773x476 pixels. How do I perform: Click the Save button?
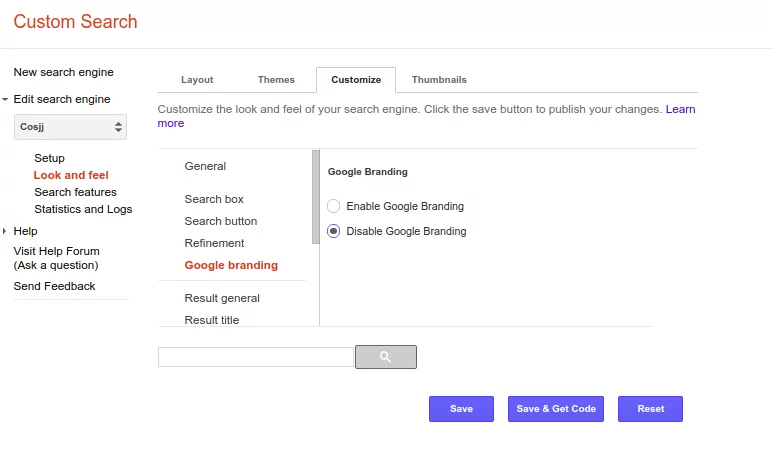[x=461, y=409]
